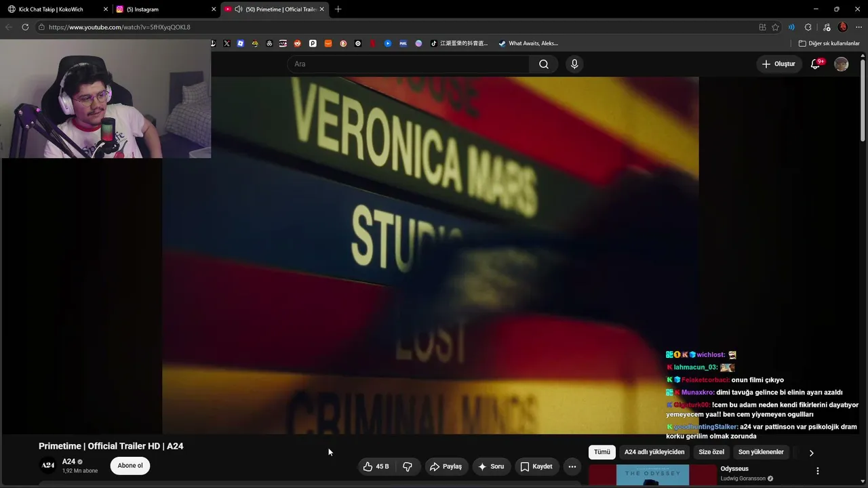The height and width of the screenshot is (488, 868).
Task: Open the white P bookmark icon
Action: click(x=313, y=43)
